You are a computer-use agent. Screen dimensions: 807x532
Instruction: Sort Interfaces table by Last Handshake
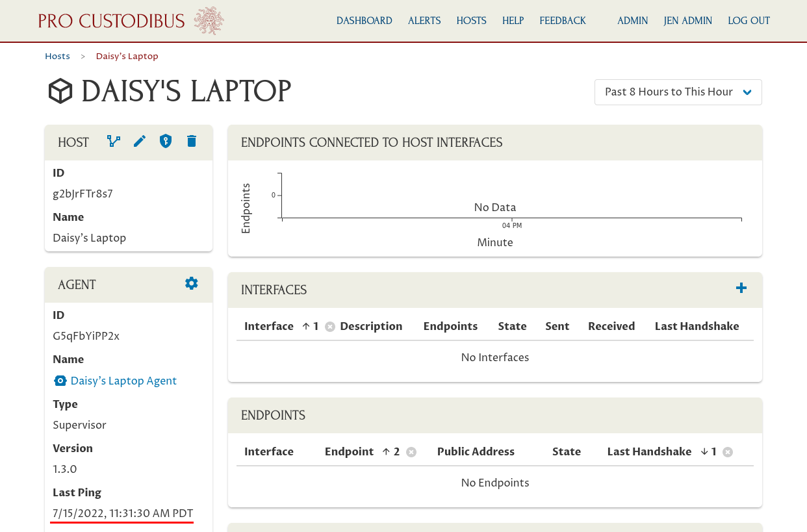click(x=697, y=326)
